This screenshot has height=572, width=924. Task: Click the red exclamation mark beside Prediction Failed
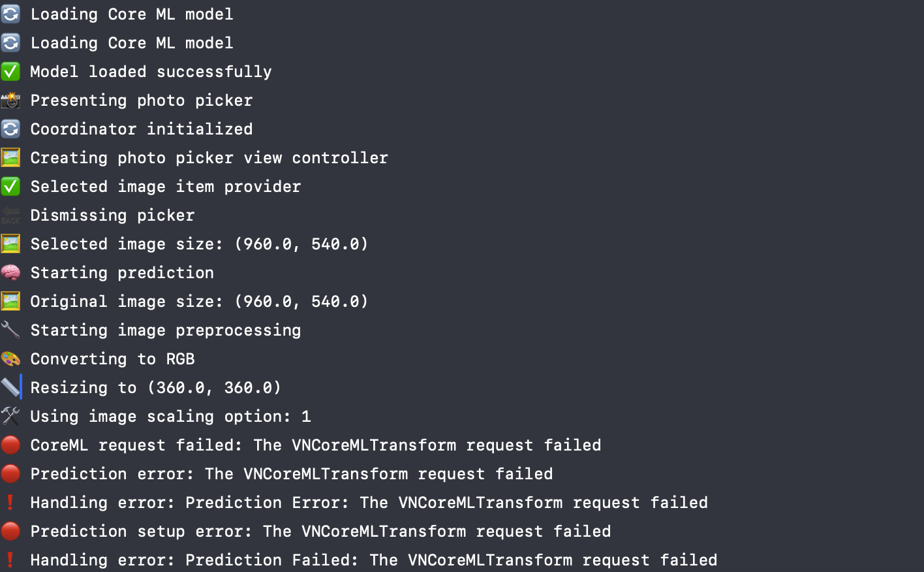pos(10,560)
